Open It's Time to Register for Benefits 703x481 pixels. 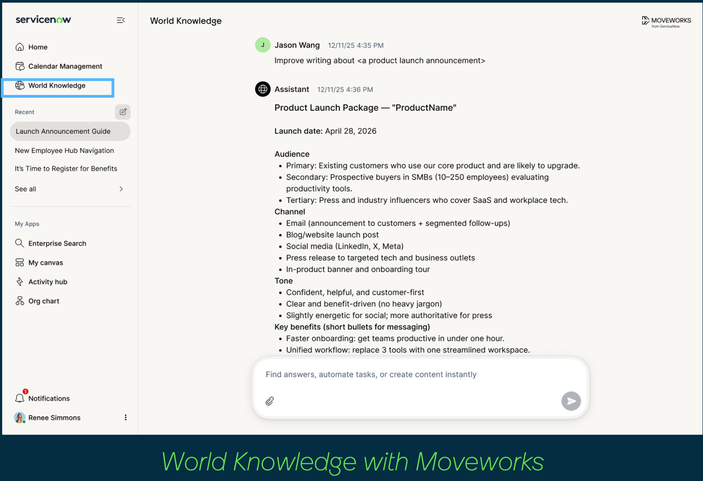click(66, 169)
